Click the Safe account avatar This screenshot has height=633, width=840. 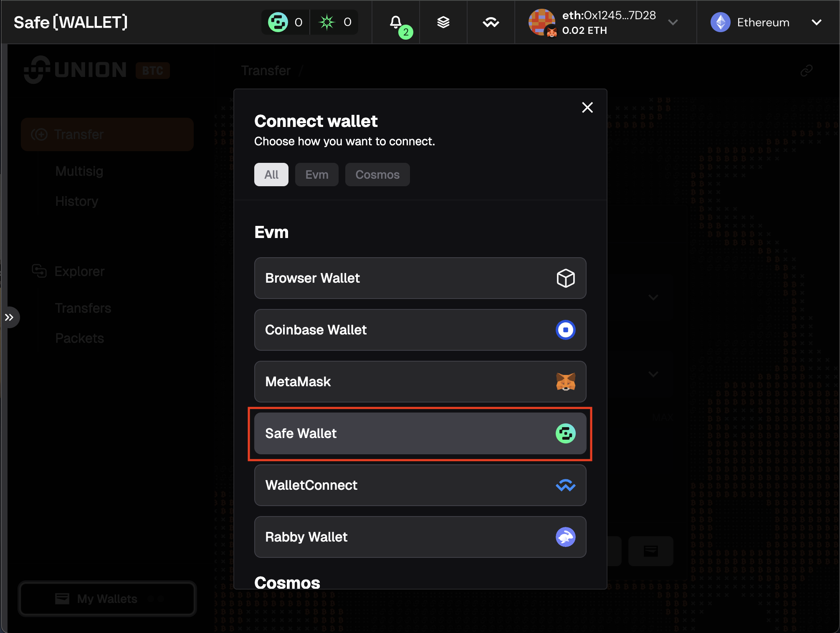(542, 22)
